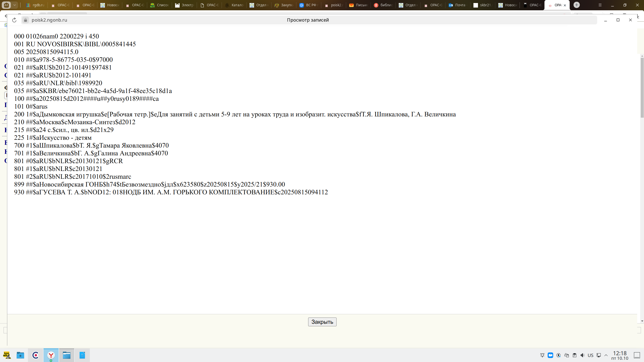
Task: Show hidden system tray icons
Action: (606, 355)
